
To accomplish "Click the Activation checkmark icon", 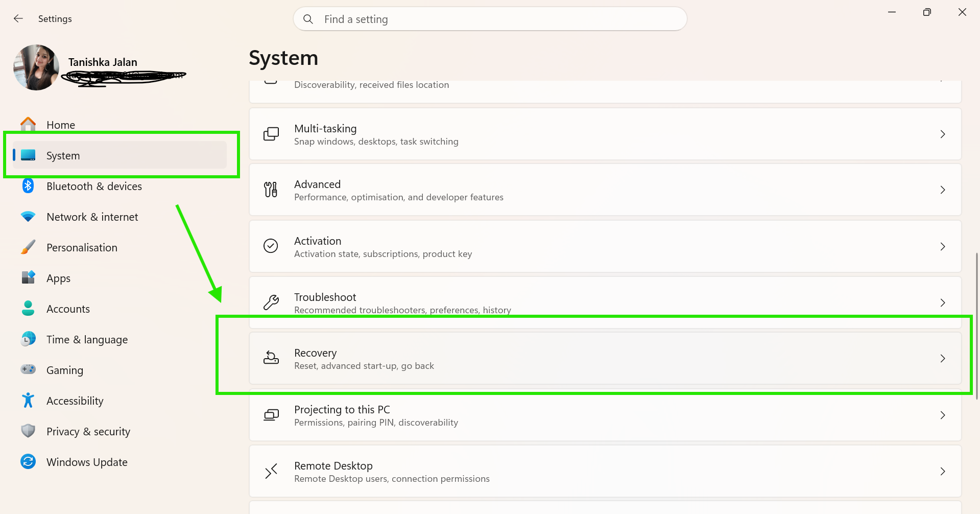I will pos(271,246).
